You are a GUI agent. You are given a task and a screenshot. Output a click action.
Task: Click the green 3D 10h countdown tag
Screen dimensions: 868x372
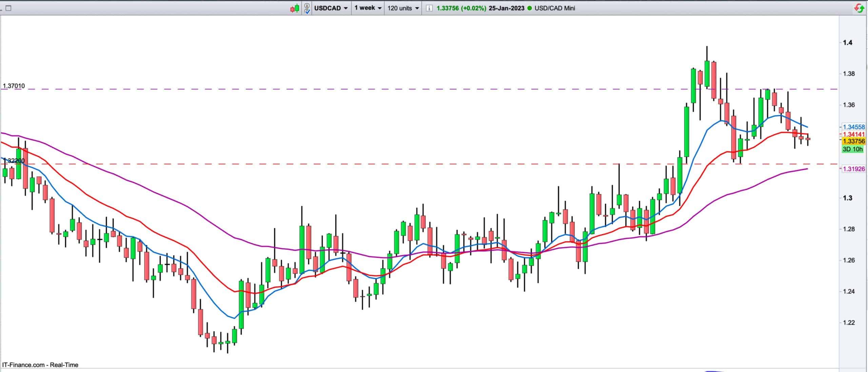(852, 149)
